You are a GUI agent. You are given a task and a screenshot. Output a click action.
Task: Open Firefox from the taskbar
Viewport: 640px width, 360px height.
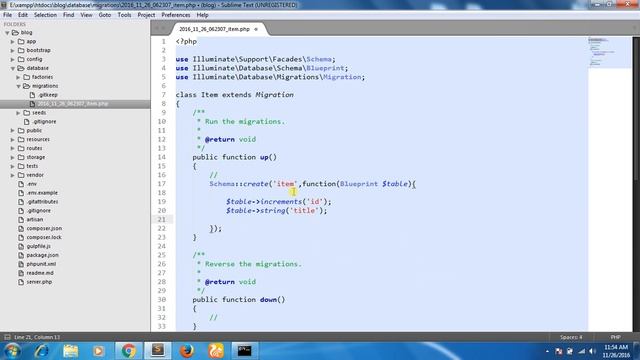point(187,351)
